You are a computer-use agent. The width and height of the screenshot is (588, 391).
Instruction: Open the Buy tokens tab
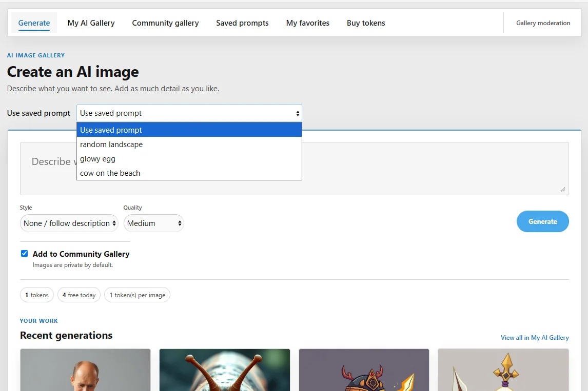pyautogui.click(x=366, y=23)
